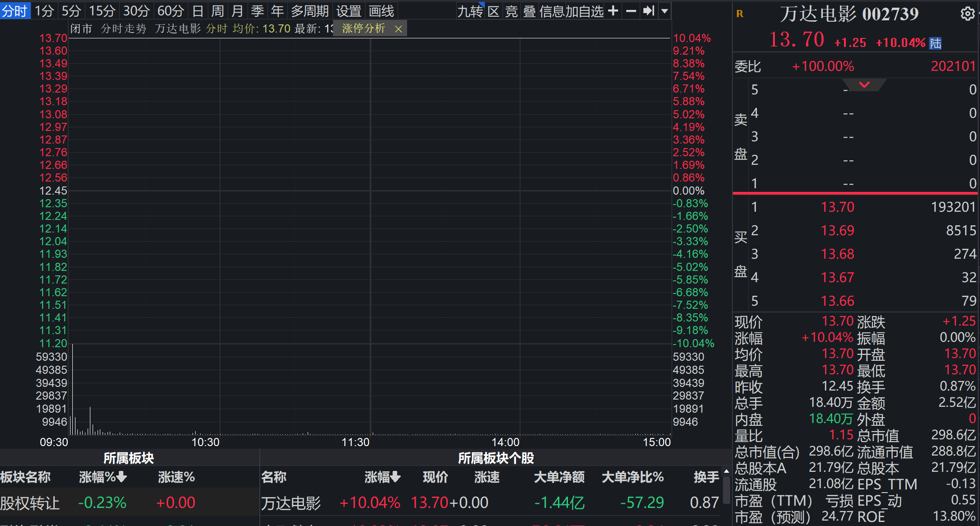Viewport: 980px width, 526px height.
Task: Show the monthly 月 chart
Action: [237, 11]
